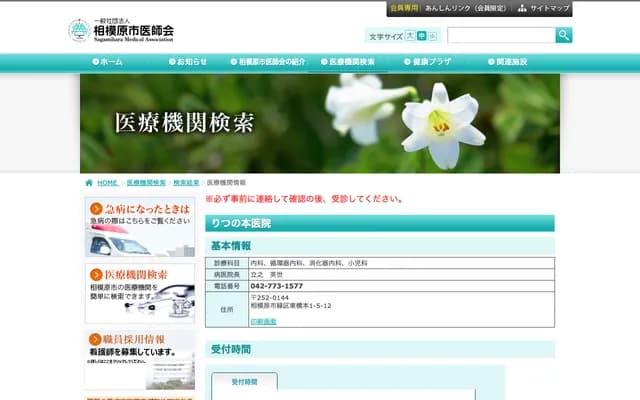Click the 検索結果 breadcrumb link
The height and width of the screenshot is (400, 640).
click(x=185, y=183)
